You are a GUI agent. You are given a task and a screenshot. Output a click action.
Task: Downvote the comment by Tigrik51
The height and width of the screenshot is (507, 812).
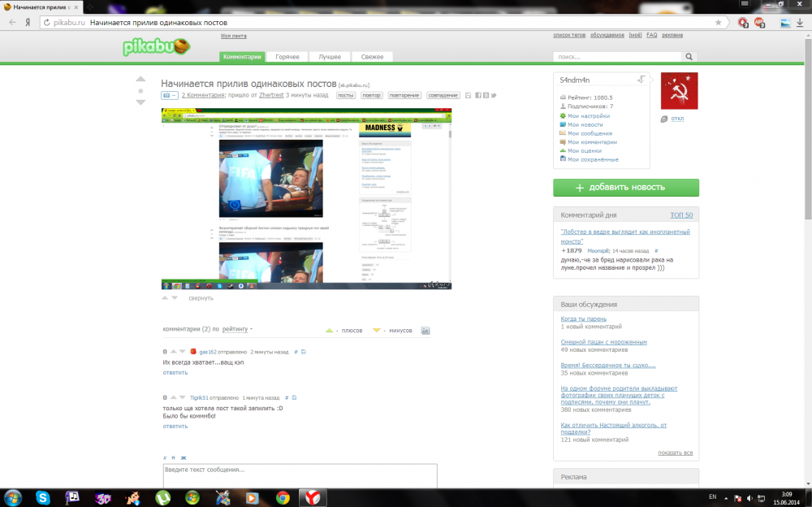click(x=183, y=398)
